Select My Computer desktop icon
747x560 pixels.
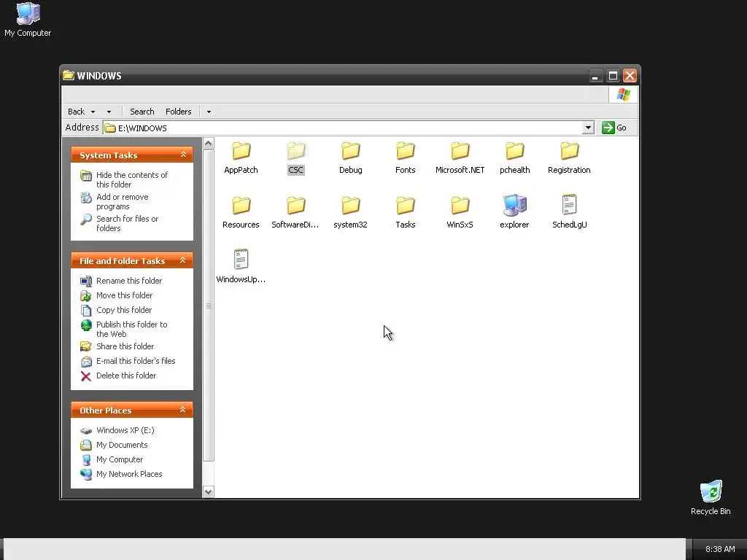tap(28, 20)
